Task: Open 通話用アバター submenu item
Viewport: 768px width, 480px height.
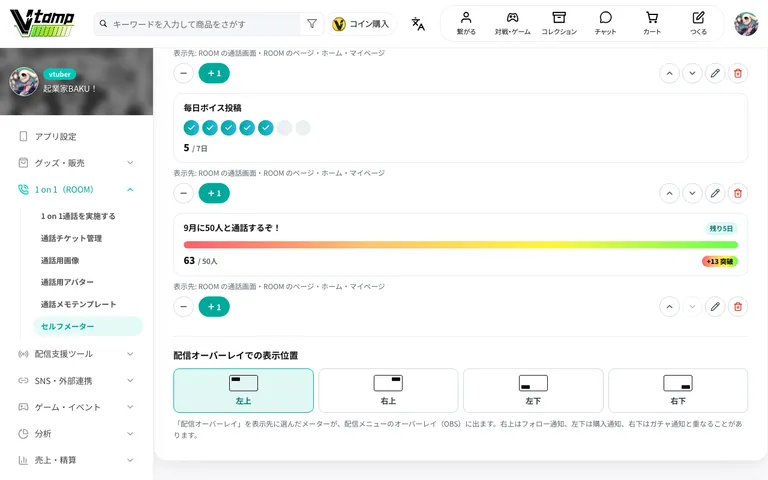Action: (x=67, y=282)
